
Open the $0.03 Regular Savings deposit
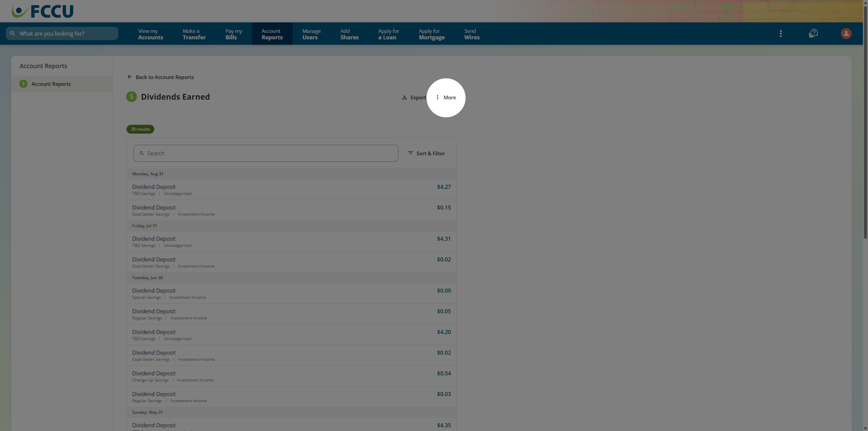click(292, 397)
